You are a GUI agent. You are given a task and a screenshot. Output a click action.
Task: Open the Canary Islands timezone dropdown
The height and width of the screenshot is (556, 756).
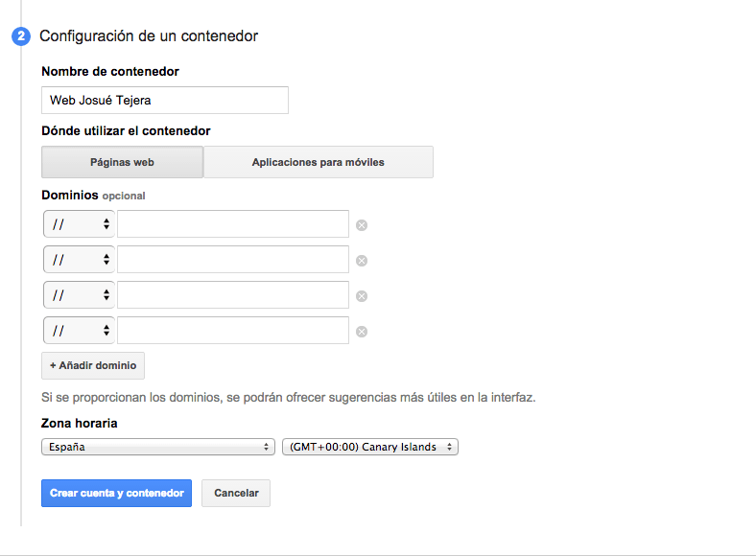369,447
